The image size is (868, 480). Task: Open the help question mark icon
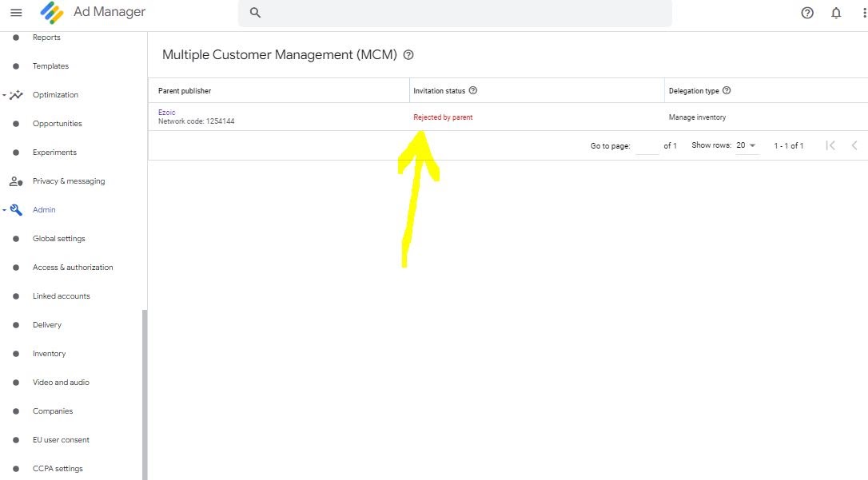pos(807,13)
